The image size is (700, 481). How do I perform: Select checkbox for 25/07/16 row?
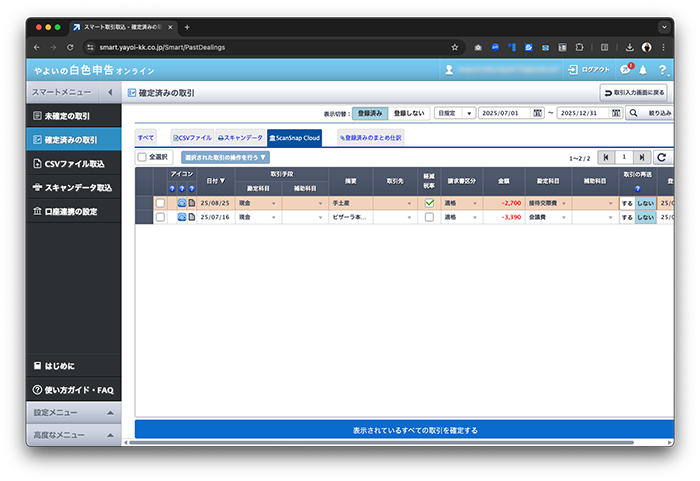pos(160,217)
